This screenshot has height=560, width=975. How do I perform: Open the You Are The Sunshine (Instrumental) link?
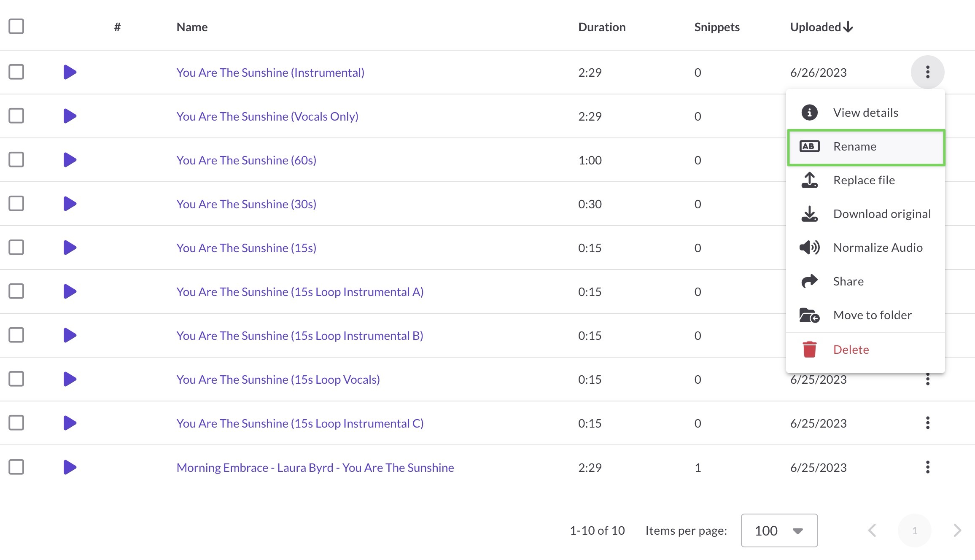pyautogui.click(x=270, y=73)
